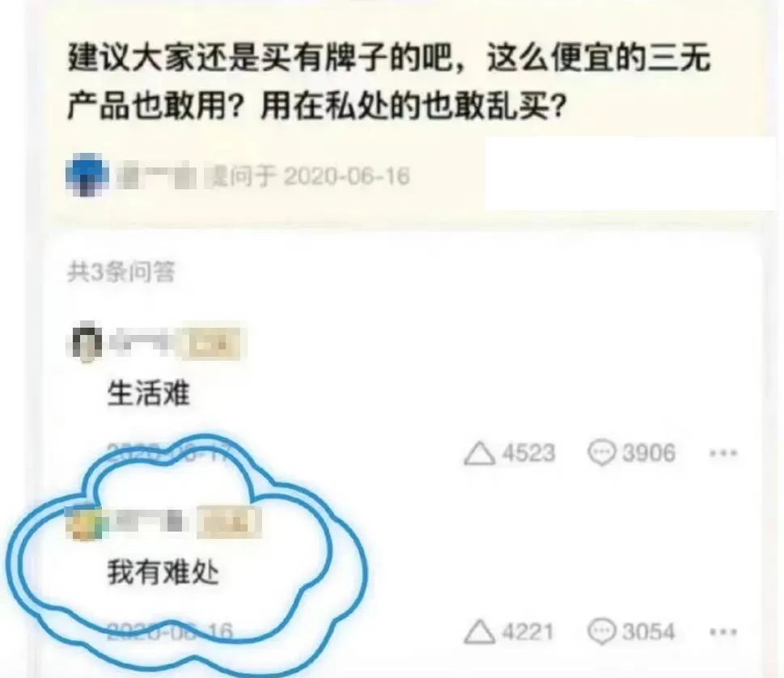784x678 pixels.
Task: Tap the comment count 3054
Action: click(649, 632)
